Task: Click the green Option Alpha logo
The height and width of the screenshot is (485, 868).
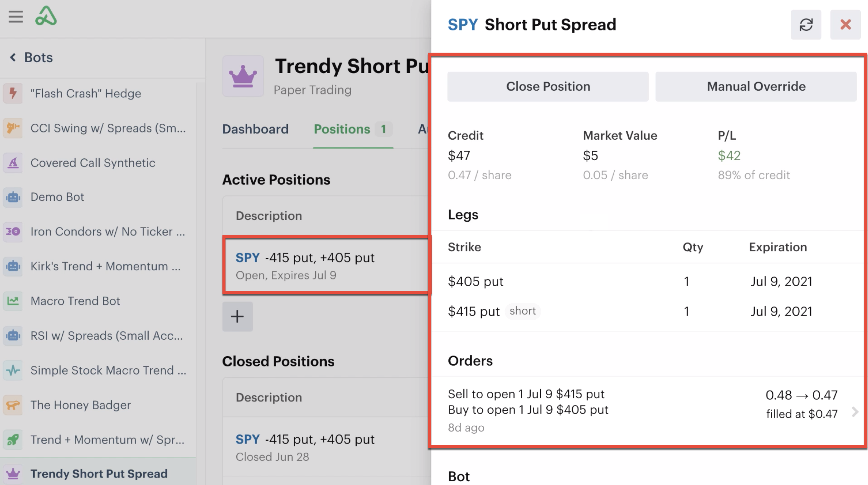Action: 46,16
